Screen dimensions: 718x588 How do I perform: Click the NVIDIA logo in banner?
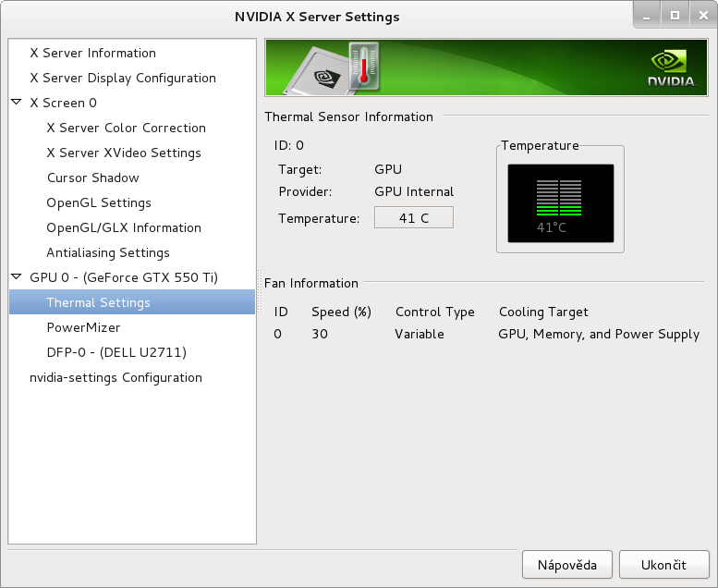pyautogui.click(x=671, y=68)
